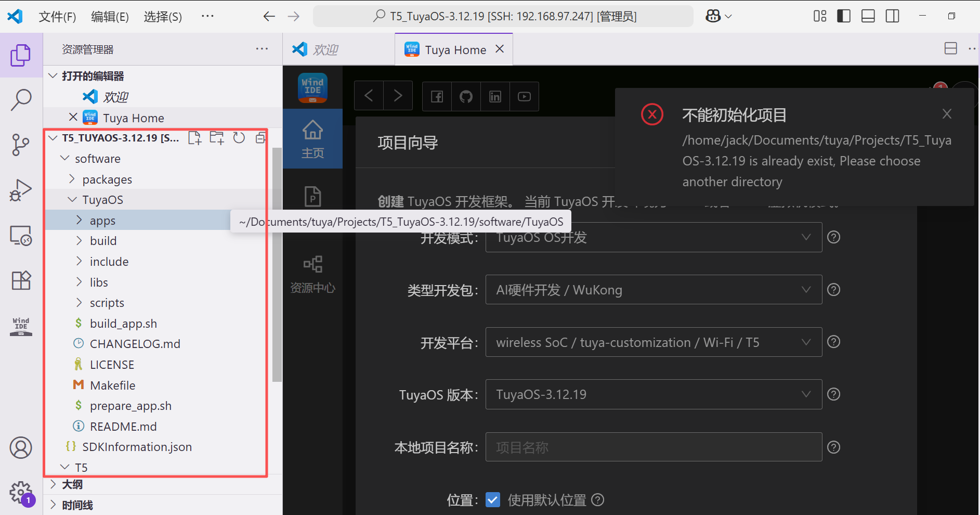The width and height of the screenshot is (980, 515).
Task: Switch to 欢迎 tab
Action: [x=338, y=49]
